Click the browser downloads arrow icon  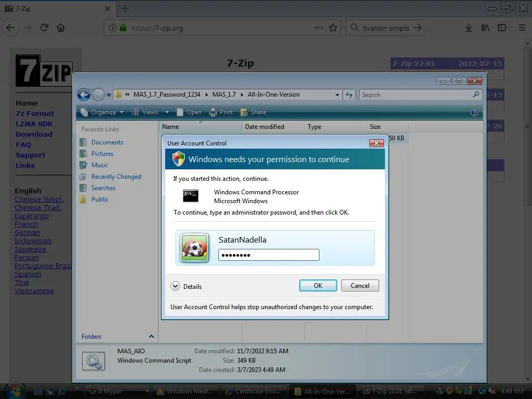coord(469,28)
